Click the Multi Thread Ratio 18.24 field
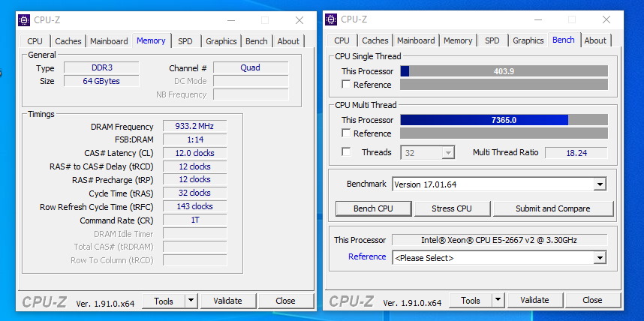Viewport: 644px width, 321px height. [576, 153]
